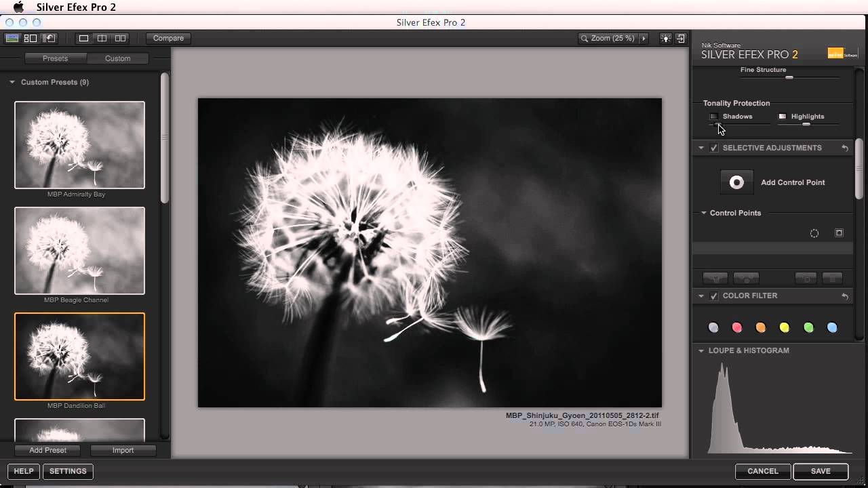The image size is (868, 488).
Task: Hide the right adjustments panel
Action: 681,39
